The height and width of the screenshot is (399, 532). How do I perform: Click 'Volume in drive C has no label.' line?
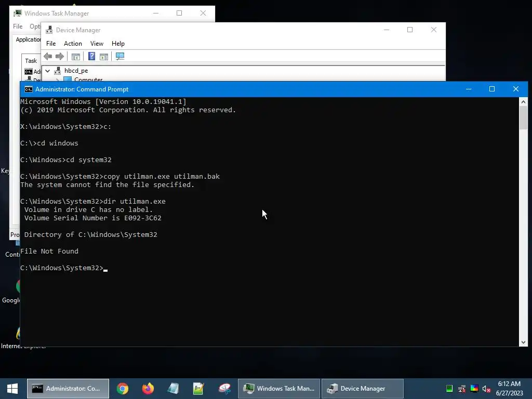(88, 210)
